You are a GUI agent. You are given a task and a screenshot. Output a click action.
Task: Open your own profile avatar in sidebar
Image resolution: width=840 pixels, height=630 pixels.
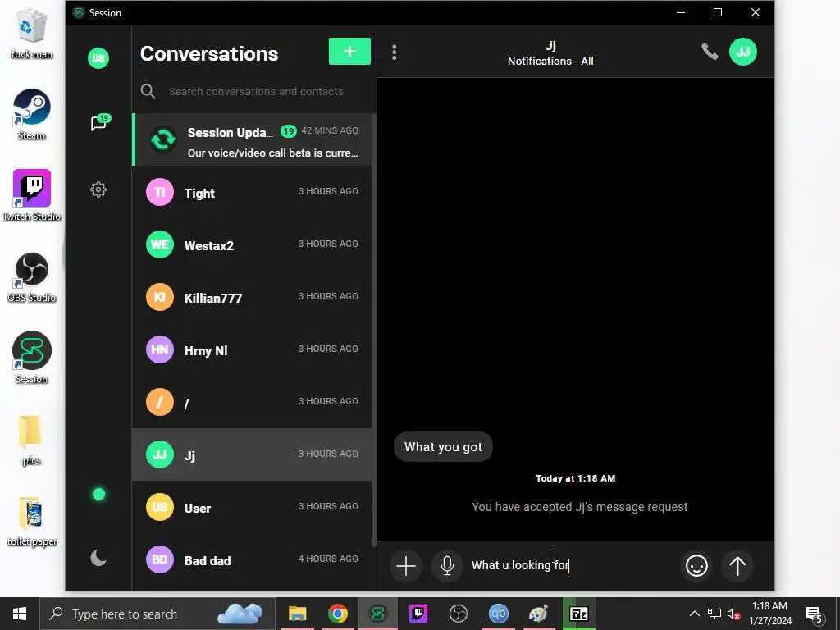(x=98, y=58)
